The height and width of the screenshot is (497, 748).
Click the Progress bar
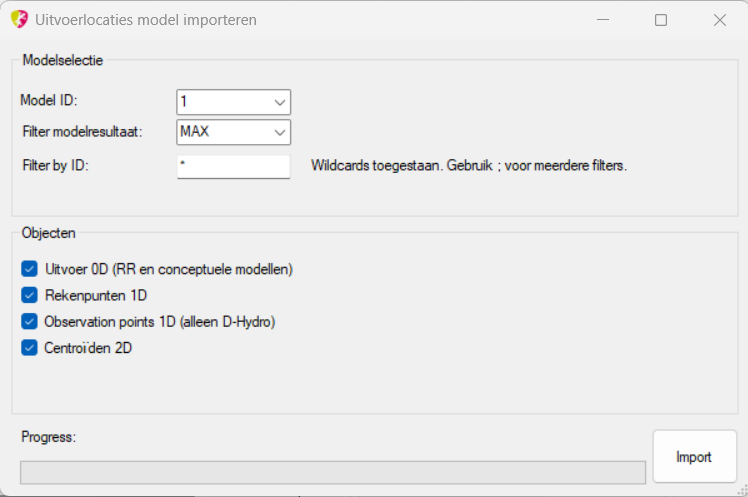(x=333, y=472)
